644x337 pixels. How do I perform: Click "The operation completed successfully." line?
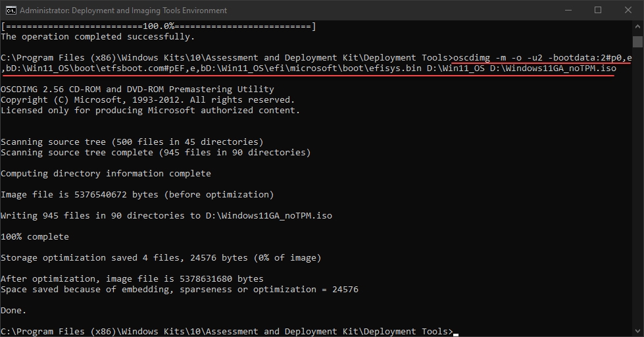[x=98, y=37]
